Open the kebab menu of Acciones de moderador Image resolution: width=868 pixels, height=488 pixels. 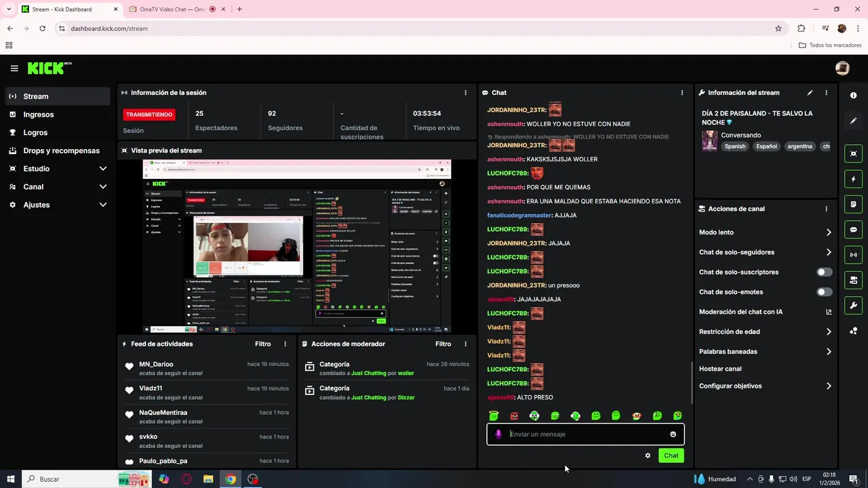pyautogui.click(x=465, y=344)
